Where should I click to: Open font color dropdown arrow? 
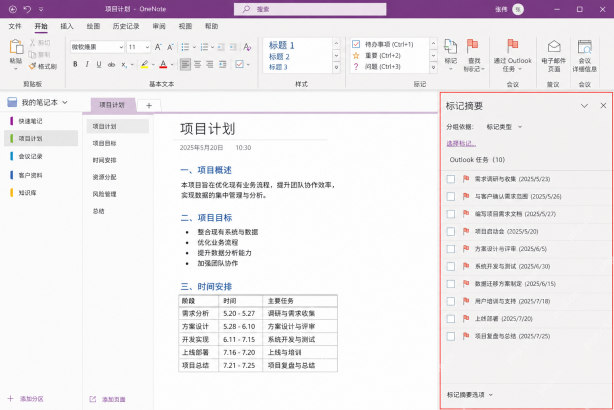click(x=172, y=65)
